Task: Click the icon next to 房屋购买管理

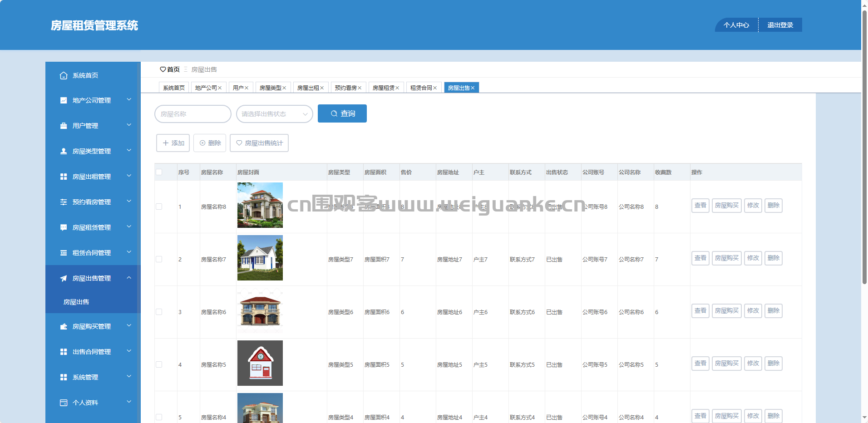Action: coord(64,326)
